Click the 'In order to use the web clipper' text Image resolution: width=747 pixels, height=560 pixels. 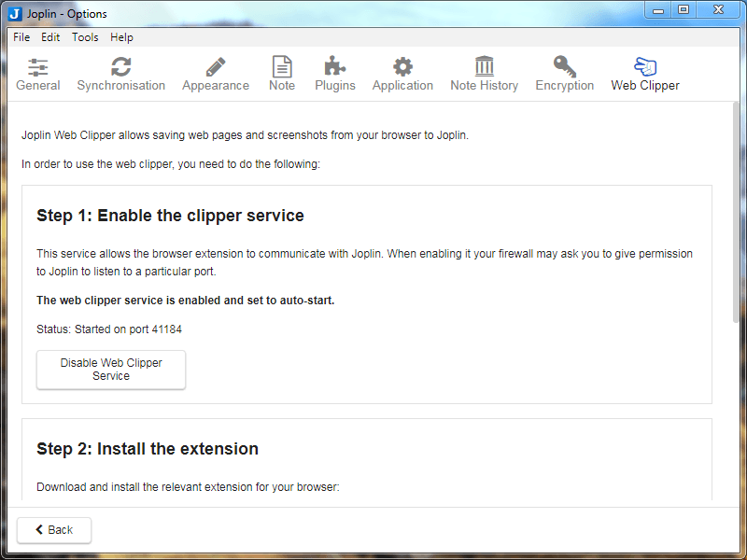pos(171,164)
